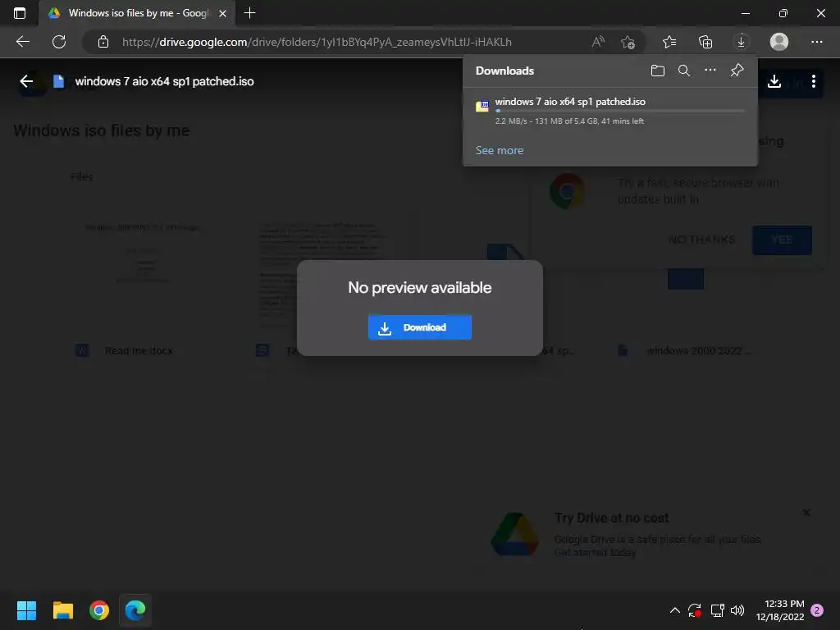This screenshot has width=840, height=630.
Task: Open the downloads folder
Action: pos(657,71)
